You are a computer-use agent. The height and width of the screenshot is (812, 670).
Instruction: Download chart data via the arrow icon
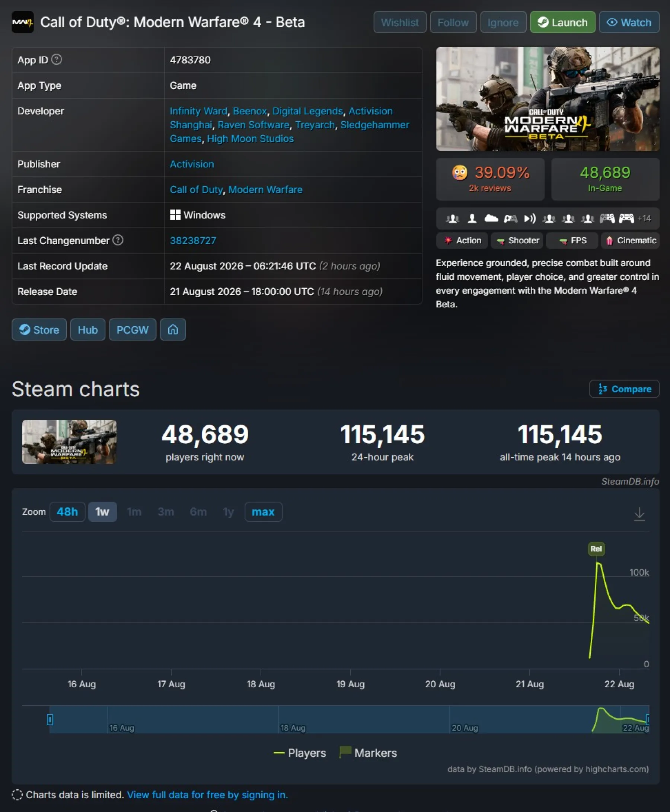click(639, 514)
